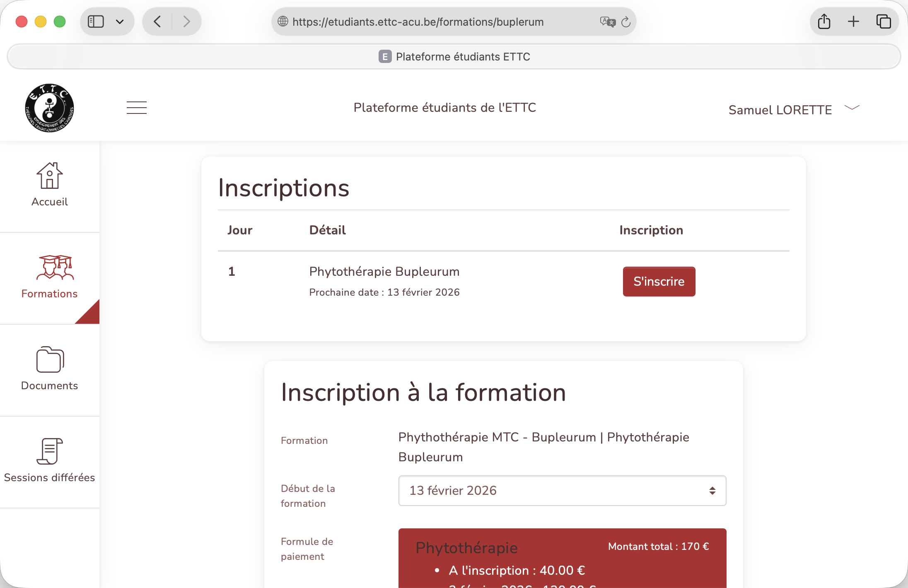Click the Safari translate icon
Viewport: 908px width, 588px height.
point(607,22)
